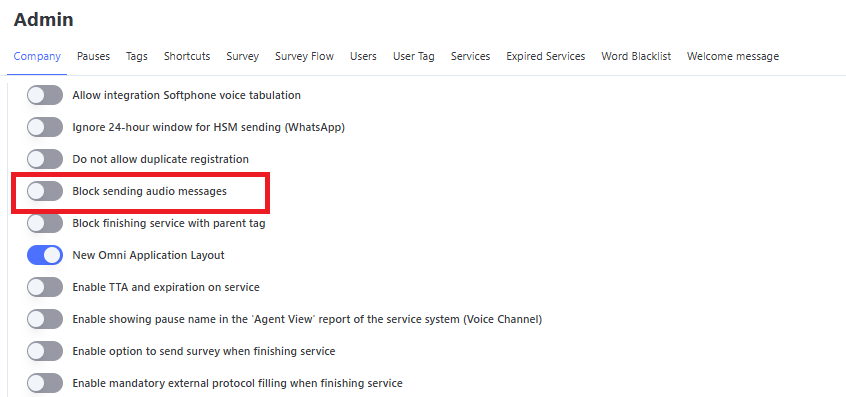Click label 'Do not allow duplicate registration'
Viewport: 846px width, 397px height.
[x=161, y=159]
